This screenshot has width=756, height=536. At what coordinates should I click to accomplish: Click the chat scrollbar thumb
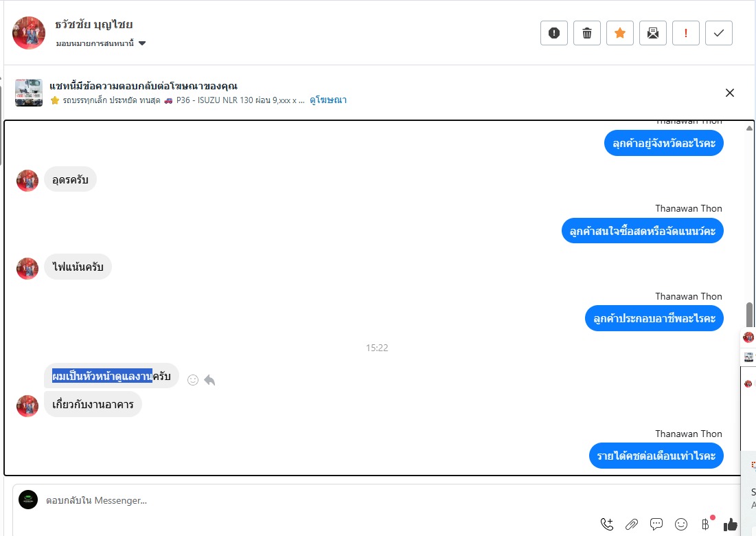point(749,315)
